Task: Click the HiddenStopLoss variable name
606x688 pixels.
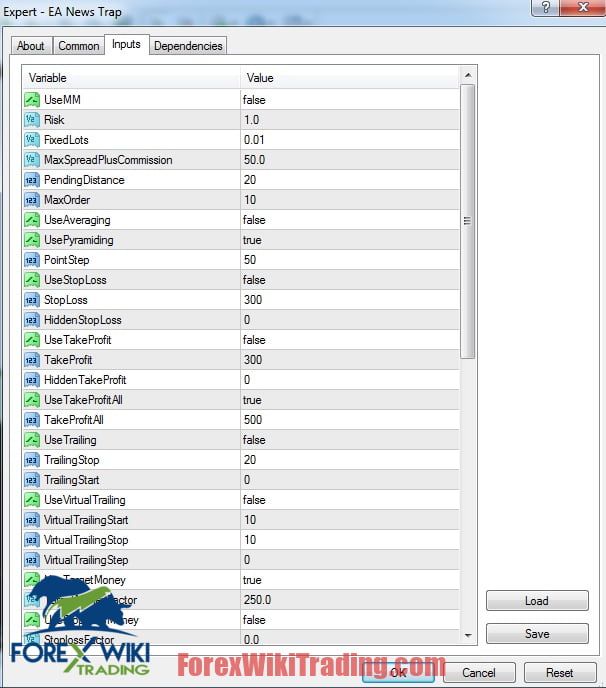Action: point(83,320)
